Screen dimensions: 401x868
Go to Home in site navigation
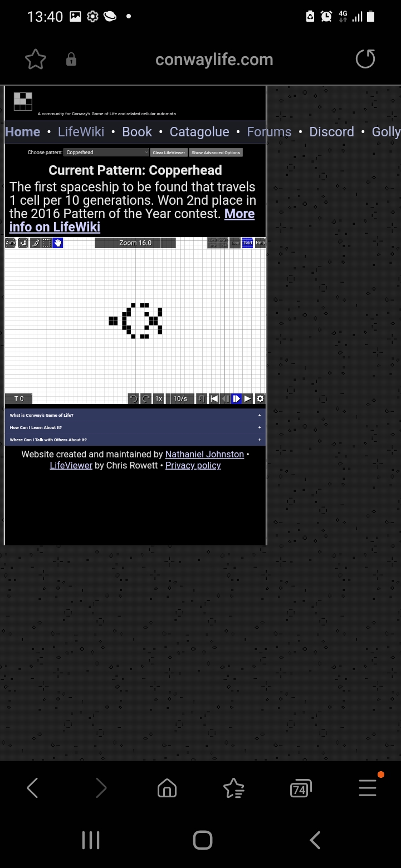(x=23, y=132)
